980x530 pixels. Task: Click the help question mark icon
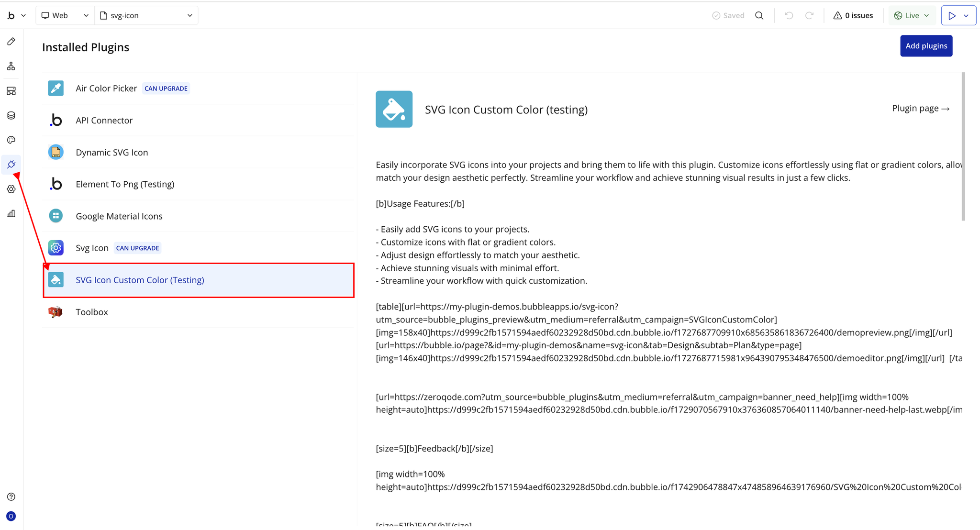point(11,497)
